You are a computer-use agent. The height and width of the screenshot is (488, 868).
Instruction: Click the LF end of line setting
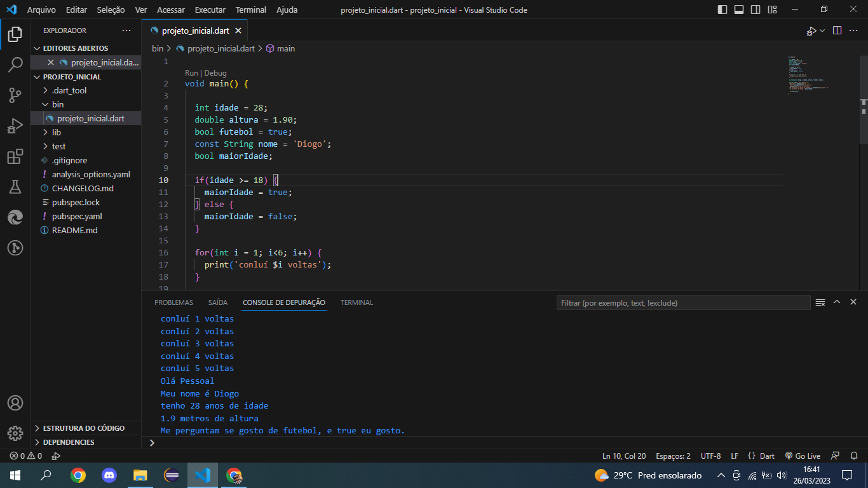(735, 456)
